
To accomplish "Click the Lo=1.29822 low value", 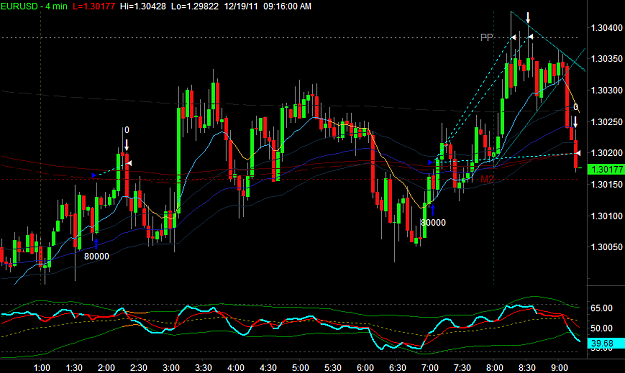I will click(195, 6).
